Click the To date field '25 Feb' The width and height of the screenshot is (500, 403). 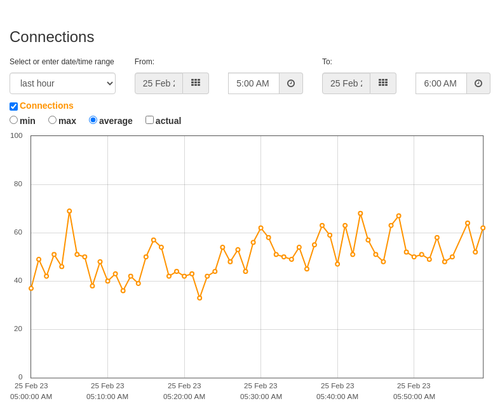pos(346,83)
